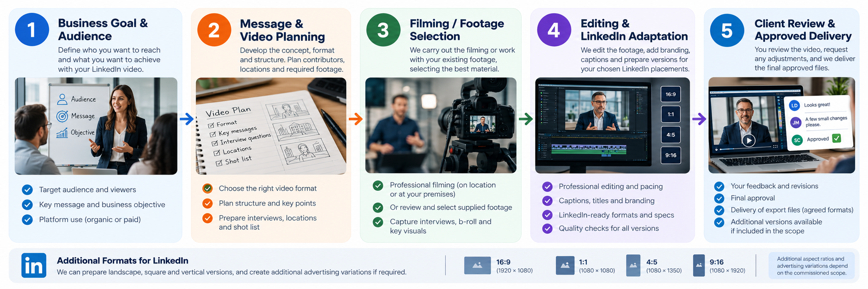Click the square image icon beside 1080 × 1080
The width and height of the screenshot is (868, 289).
(x=565, y=265)
